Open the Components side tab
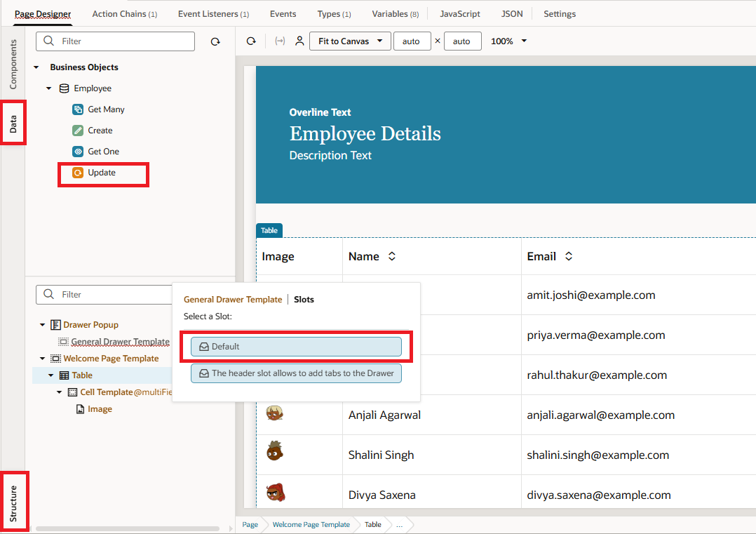Viewport: 756px width, 534px height. (13, 64)
